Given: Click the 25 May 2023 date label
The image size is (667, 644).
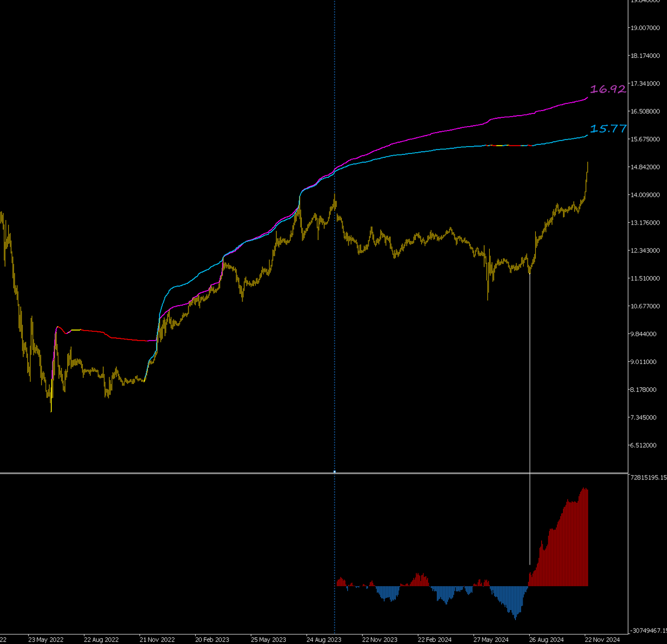Looking at the screenshot, I should click(x=268, y=640).
